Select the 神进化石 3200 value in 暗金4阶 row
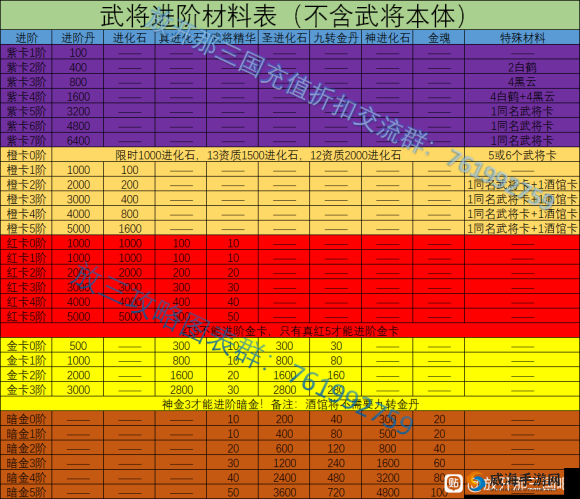580x499 pixels. [x=388, y=478]
